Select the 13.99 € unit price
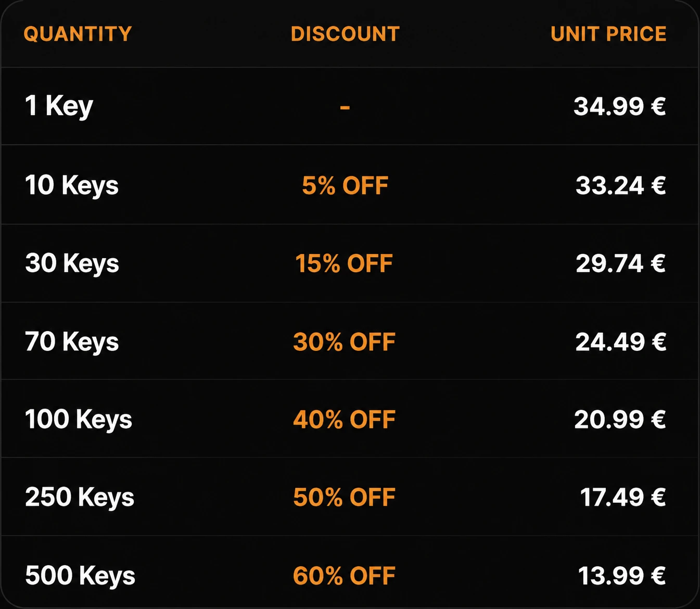700x609 pixels. (x=622, y=576)
